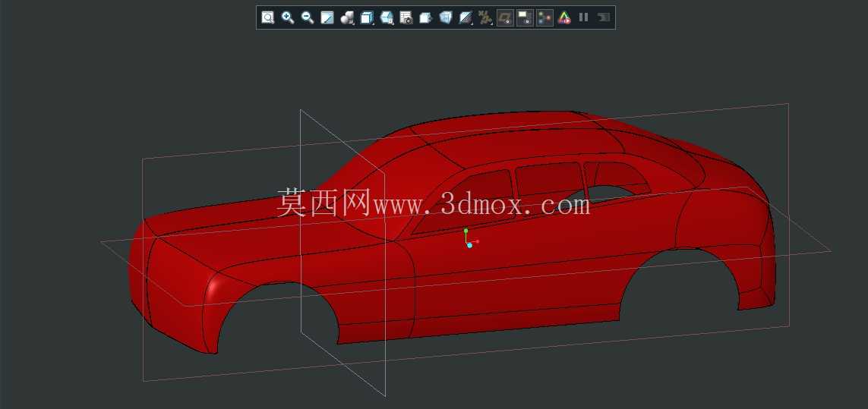The width and height of the screenshot is (868, 409).
Task: Click the Repaint screen icon
Action: pos(327,17)
